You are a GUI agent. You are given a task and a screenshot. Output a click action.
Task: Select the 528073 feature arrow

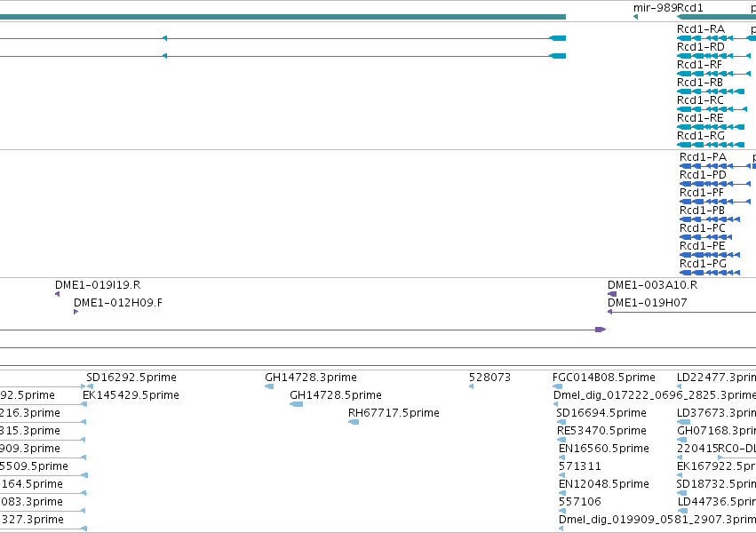[471, 386]
